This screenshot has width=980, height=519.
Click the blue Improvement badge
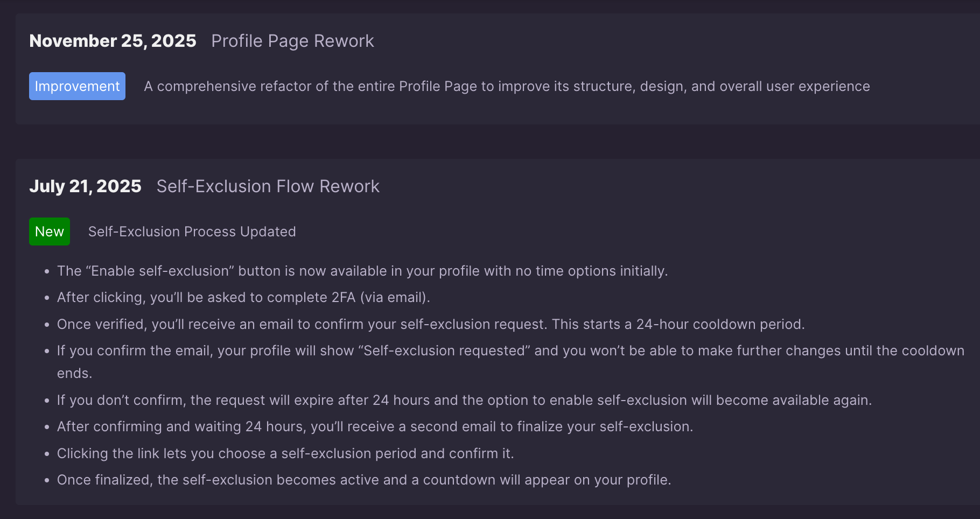click(x=77, y=86)
